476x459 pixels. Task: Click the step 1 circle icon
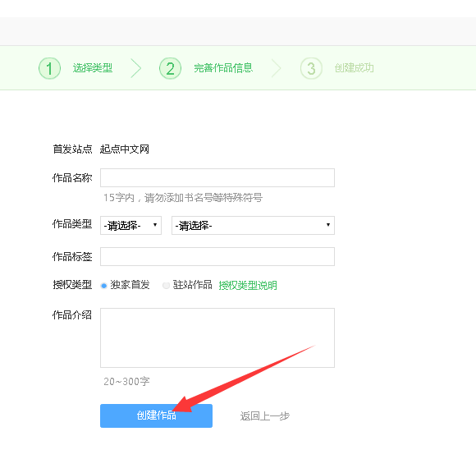49,68
